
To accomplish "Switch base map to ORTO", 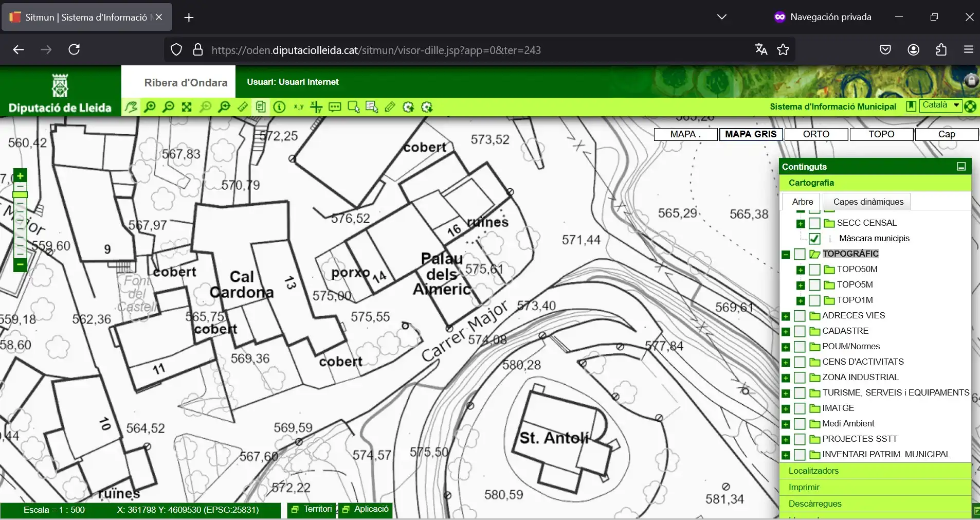I will pyautogui.click(x=816, y=134).
